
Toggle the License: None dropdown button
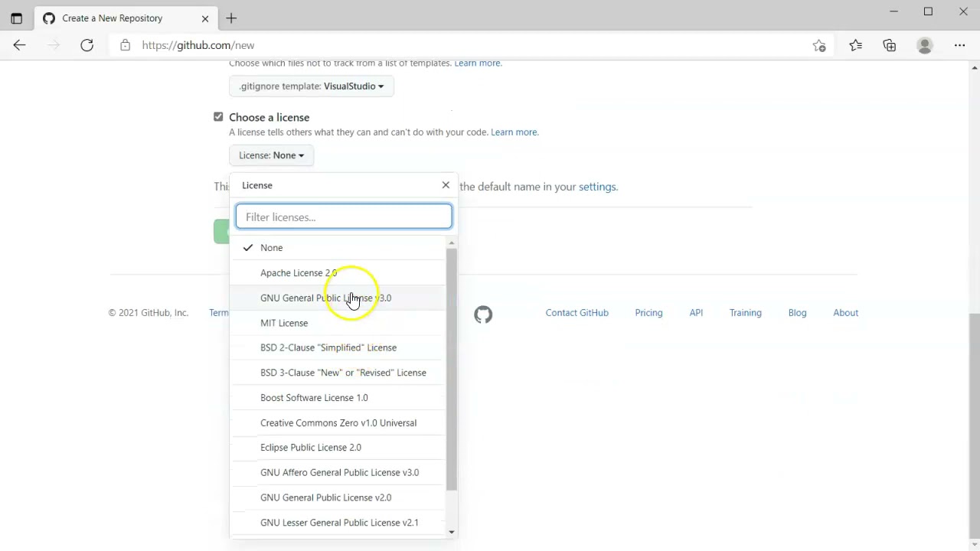pos(271,155)
